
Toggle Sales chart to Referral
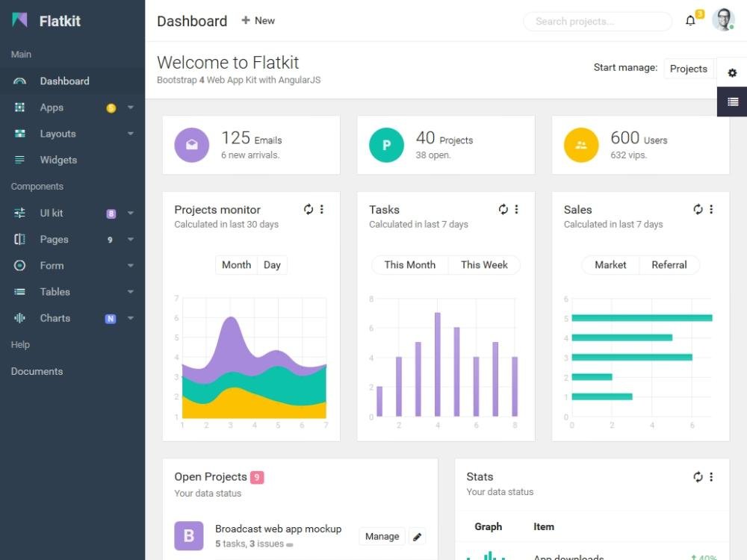click(669, 265)
